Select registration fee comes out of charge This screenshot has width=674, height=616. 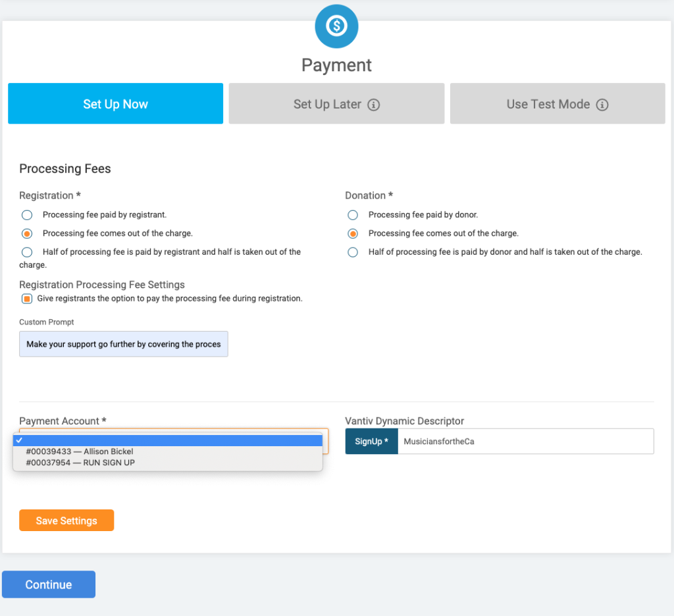(27, 234)
